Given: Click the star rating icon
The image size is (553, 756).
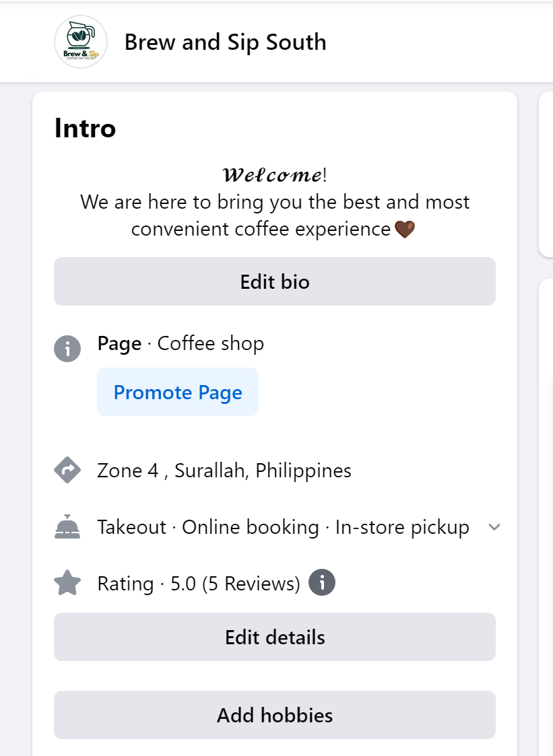Looking at the screenshot, I should tap(67, 583).
